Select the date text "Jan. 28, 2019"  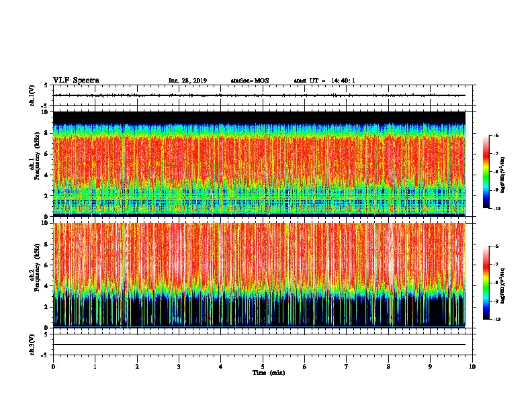187,81
